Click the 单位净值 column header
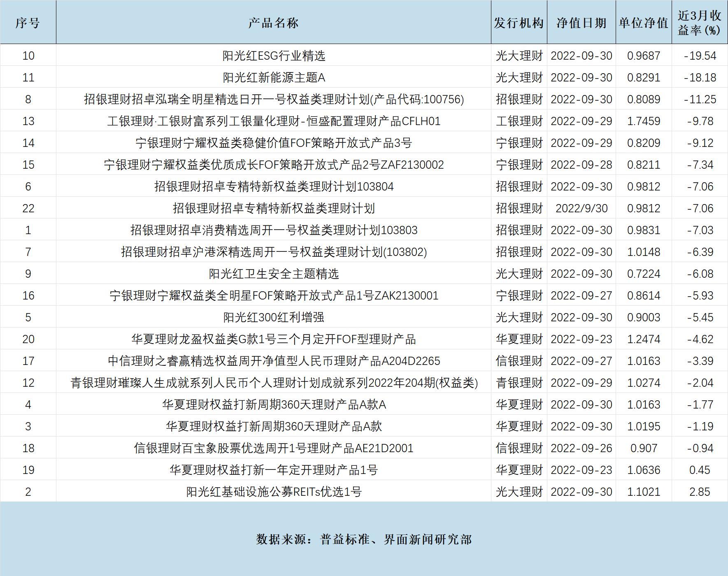 pos(644,23)
